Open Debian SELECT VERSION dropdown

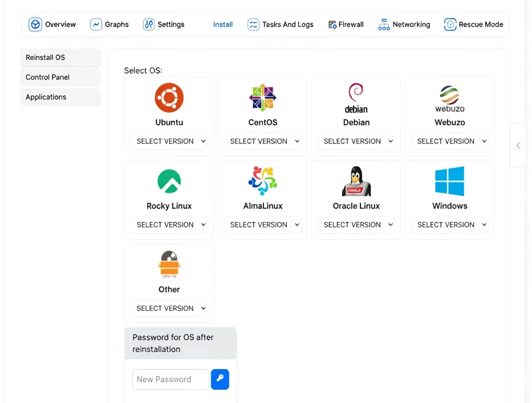coord(356,141)
